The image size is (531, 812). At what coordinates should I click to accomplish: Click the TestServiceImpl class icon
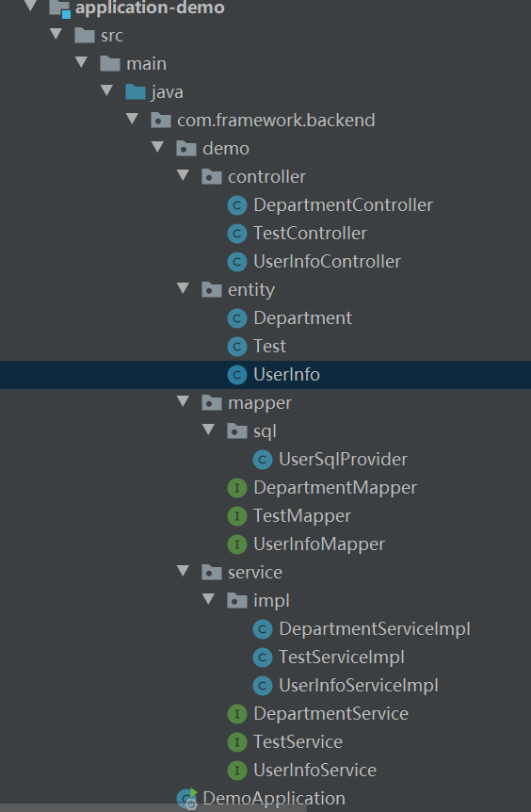263,658
